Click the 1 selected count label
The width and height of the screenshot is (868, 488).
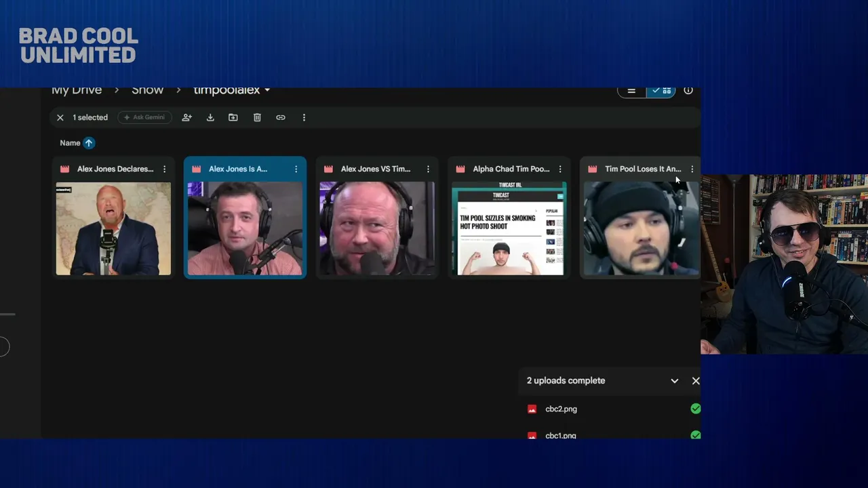click(90, 118)
